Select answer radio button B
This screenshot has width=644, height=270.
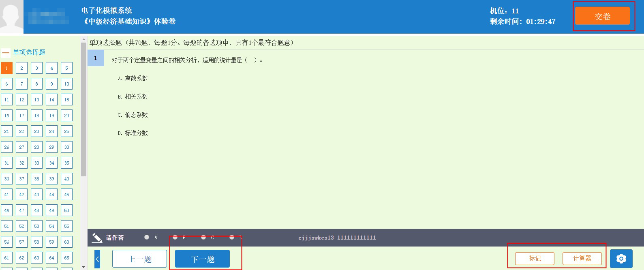pos(175,237)
